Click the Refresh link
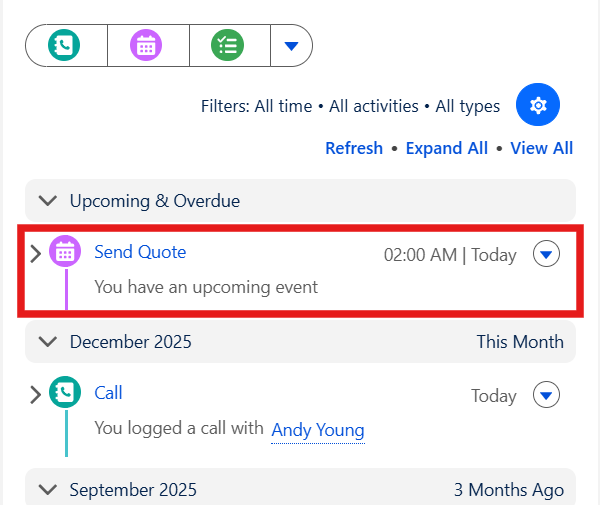Screen dimensions: 600x505 point(354,148)
